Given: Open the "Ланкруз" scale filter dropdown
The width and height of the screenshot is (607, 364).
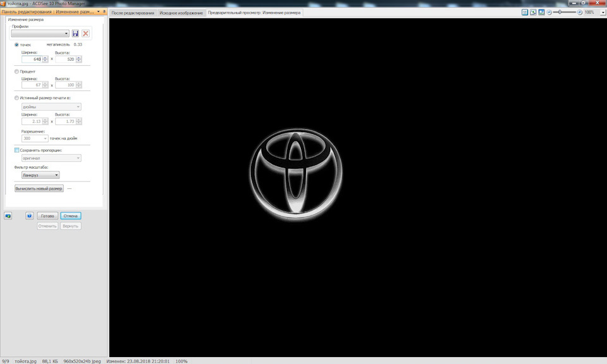Looking at the screenshot, I should 40,175.
